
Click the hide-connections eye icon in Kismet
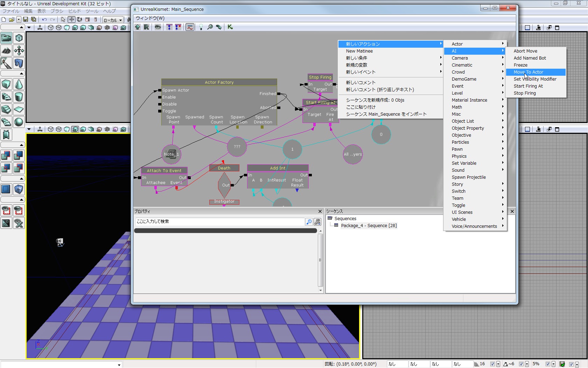[158, 27]
